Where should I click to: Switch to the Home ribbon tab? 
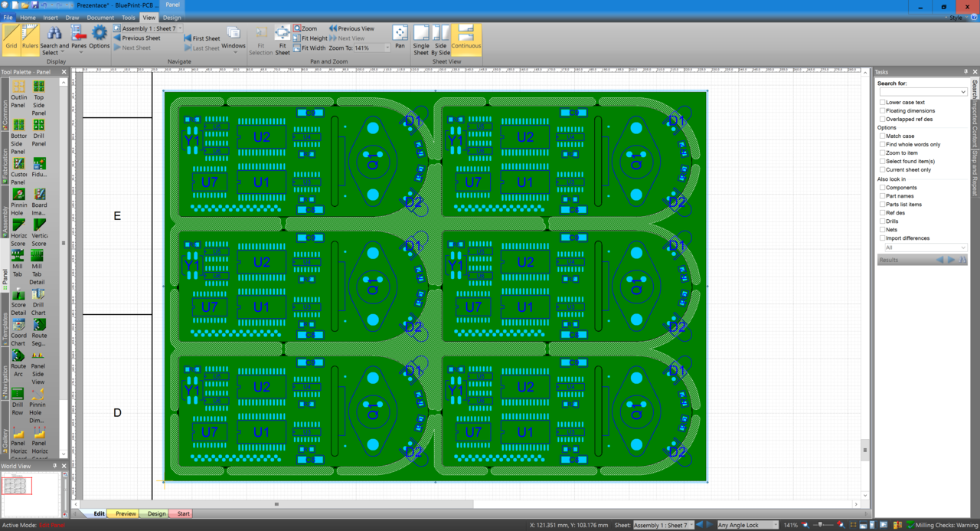pyautogui.click(x=28, y=18)
